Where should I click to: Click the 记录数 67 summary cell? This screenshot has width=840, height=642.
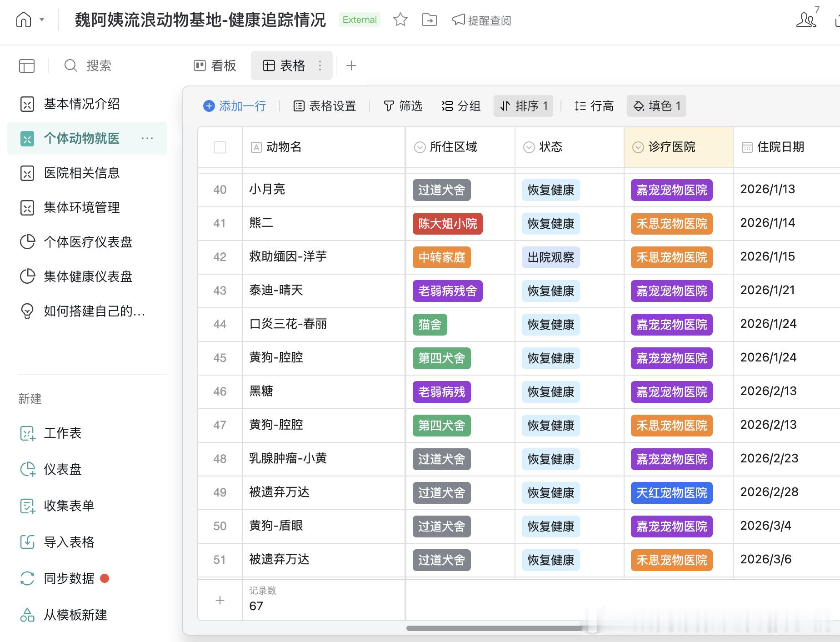click(324, 600)
